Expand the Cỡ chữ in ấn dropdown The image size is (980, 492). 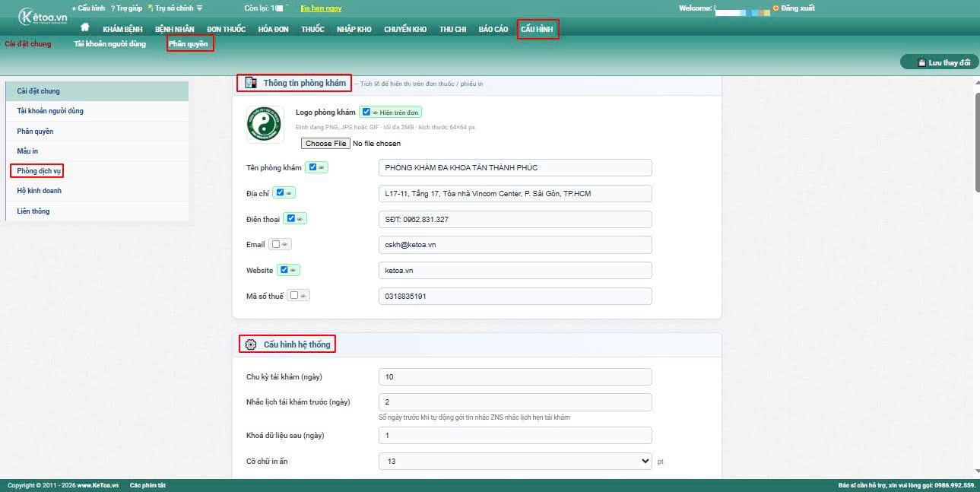[515, 461]
